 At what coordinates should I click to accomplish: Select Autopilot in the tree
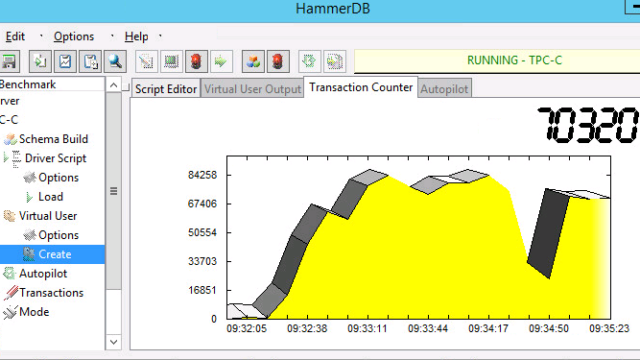(x=43, y=273)
